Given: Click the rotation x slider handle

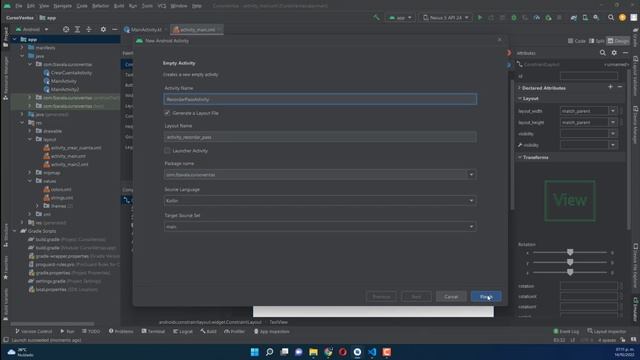Looking at the screenshot, I should tap(570, 252).
